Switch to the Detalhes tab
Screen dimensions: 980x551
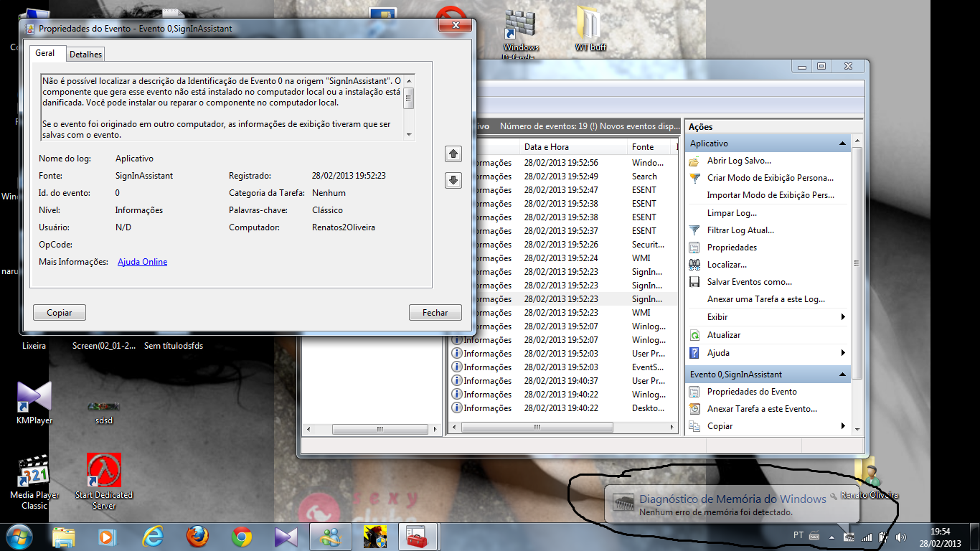click(x=86, y=55)
